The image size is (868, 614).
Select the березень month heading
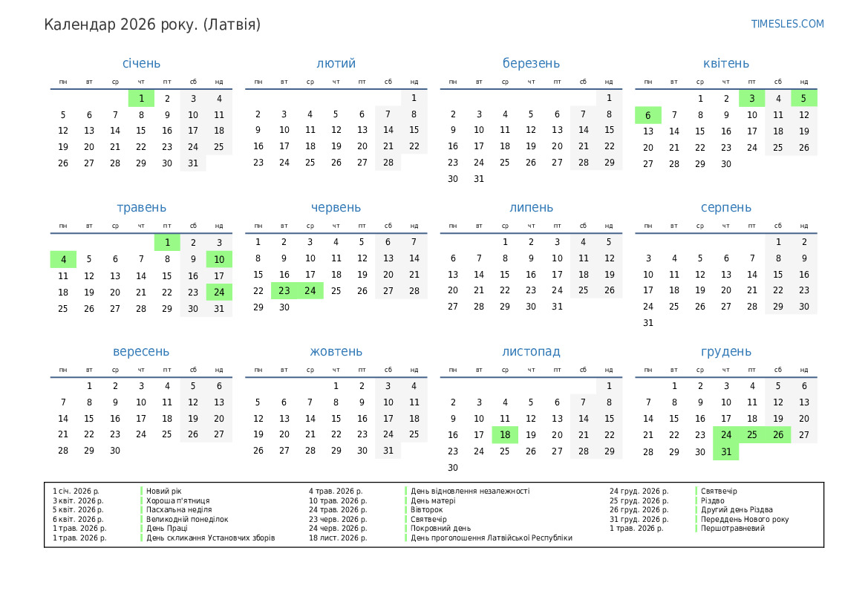click(x=531, y=63)
